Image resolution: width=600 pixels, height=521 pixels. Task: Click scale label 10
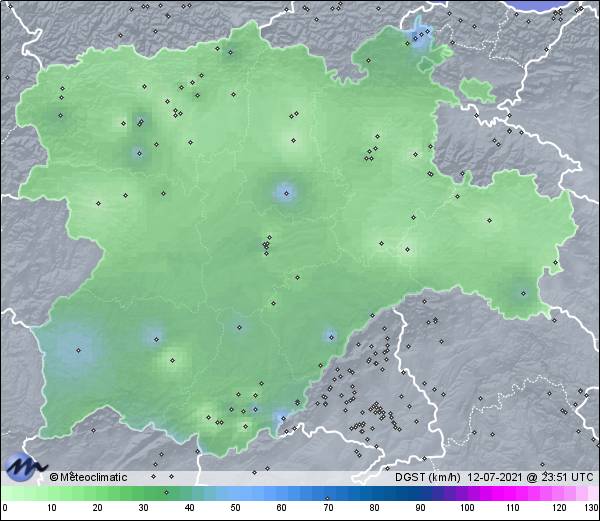[52, 508]
